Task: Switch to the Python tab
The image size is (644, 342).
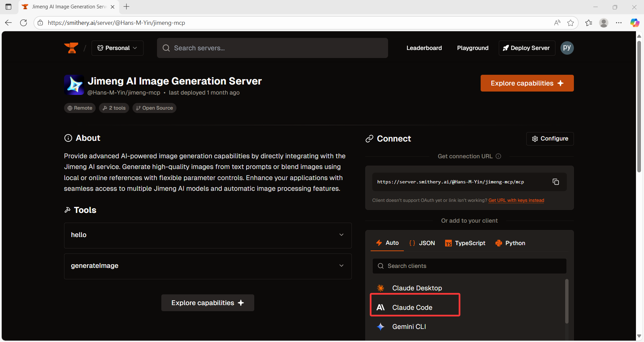Action: coord(510,243)
